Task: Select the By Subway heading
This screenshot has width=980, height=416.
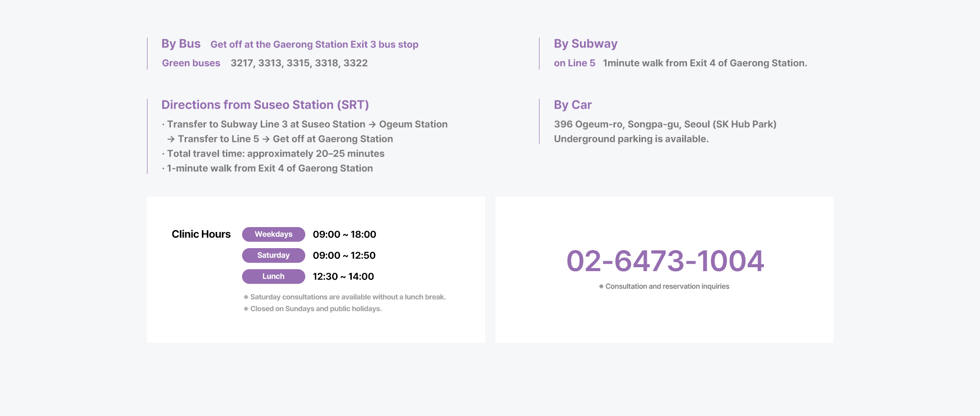Action: click(x=586, y=44)
